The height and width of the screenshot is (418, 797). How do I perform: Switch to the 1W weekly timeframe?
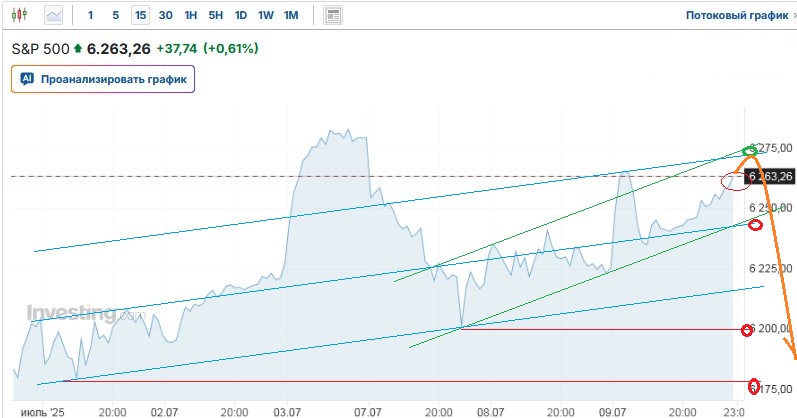(265, 15)
